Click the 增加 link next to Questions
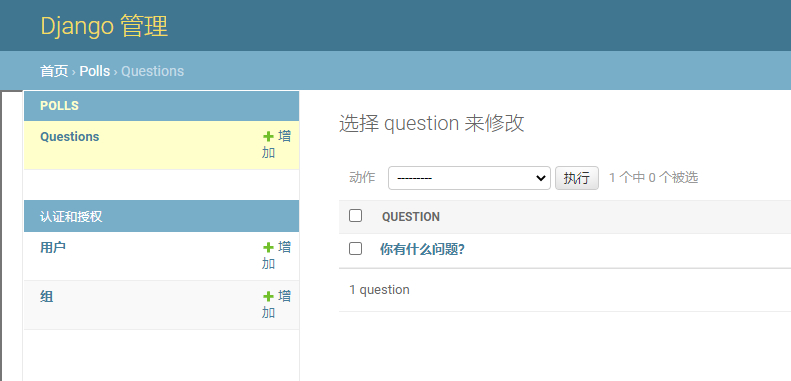Viewport: 791px width, 381px height. (276, 144)
